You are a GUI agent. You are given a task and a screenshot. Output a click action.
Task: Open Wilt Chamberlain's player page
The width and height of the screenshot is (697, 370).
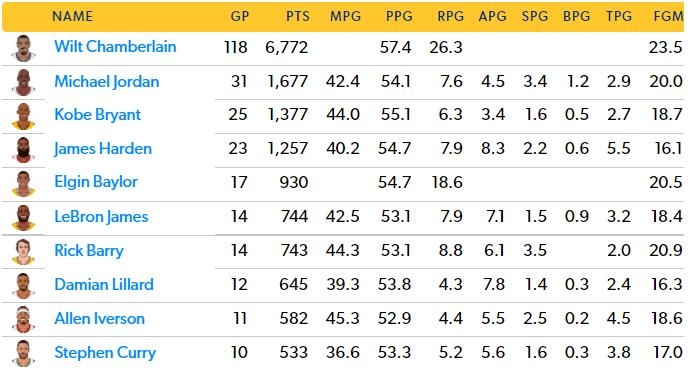point(115,47)
